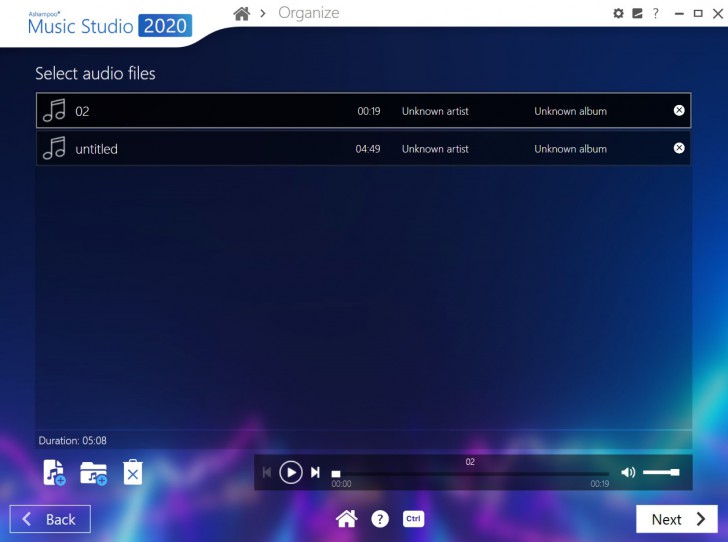Open settings via the gear icon

pyautogui.click(x=618, y=13)
